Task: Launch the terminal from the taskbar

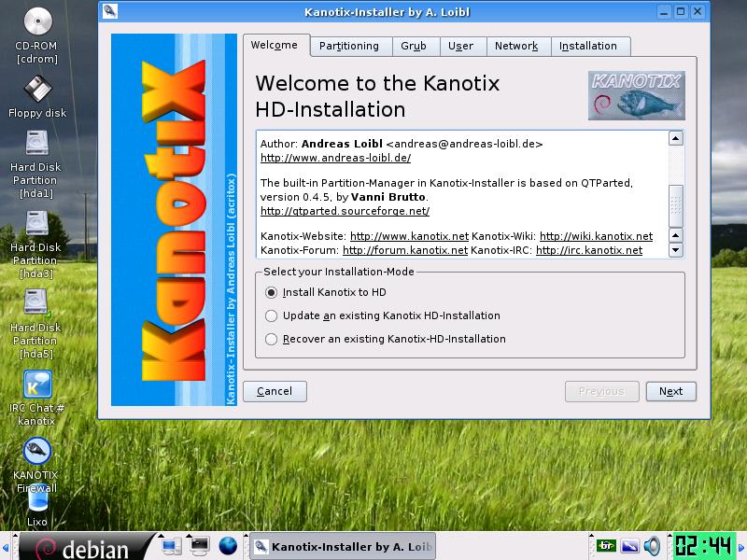Action: pyautogui.click(x=199, y=546)
